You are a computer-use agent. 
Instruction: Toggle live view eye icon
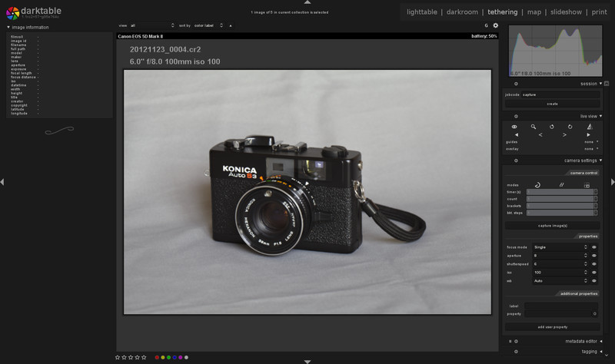(514, 127)
